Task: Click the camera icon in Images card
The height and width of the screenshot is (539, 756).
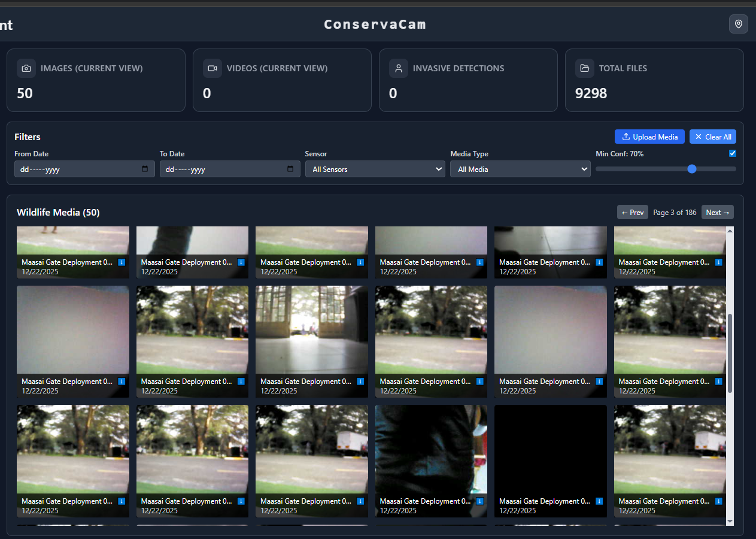Action: tap(26, 68)
